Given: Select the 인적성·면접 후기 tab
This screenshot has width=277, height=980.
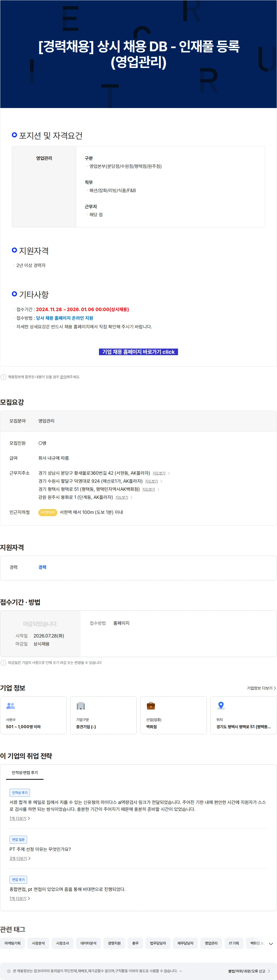Looking at the screenshot, I should pos(25,773).
